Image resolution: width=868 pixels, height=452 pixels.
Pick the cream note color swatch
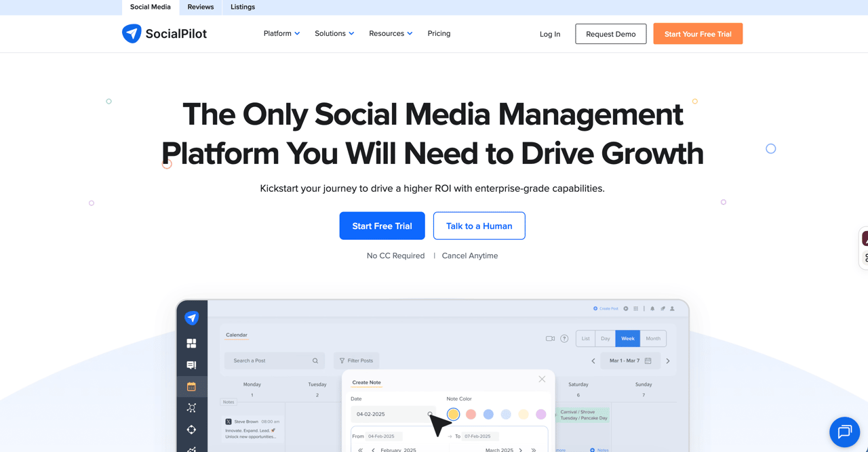point(524,414)
